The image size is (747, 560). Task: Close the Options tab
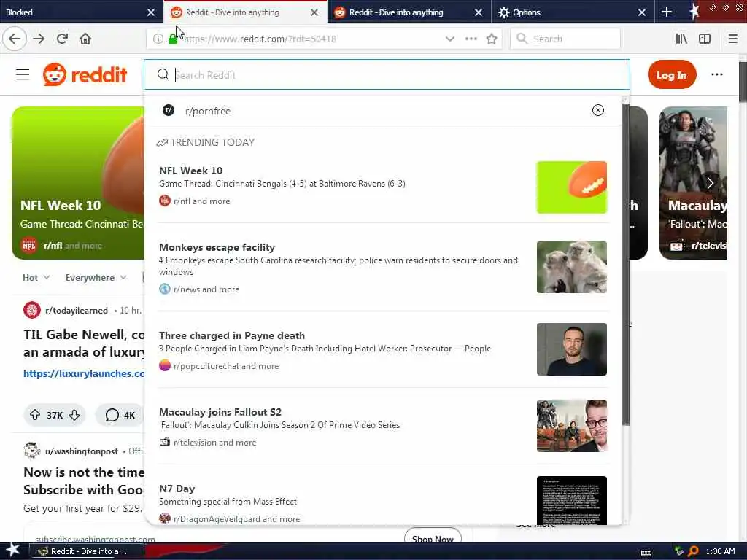642,12
